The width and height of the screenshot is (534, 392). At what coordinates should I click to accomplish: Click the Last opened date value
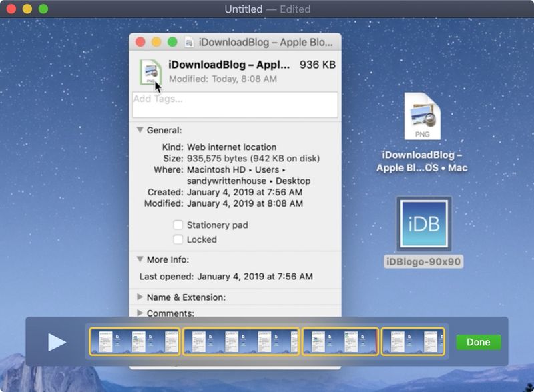pyautogui.click(x=255, y=276)
